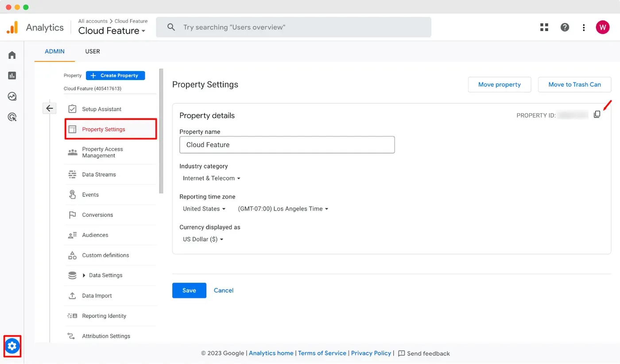Click the back arrow in property column
Image resolution: width=620 pixels, height=364 pixels.
click(50, 108)
